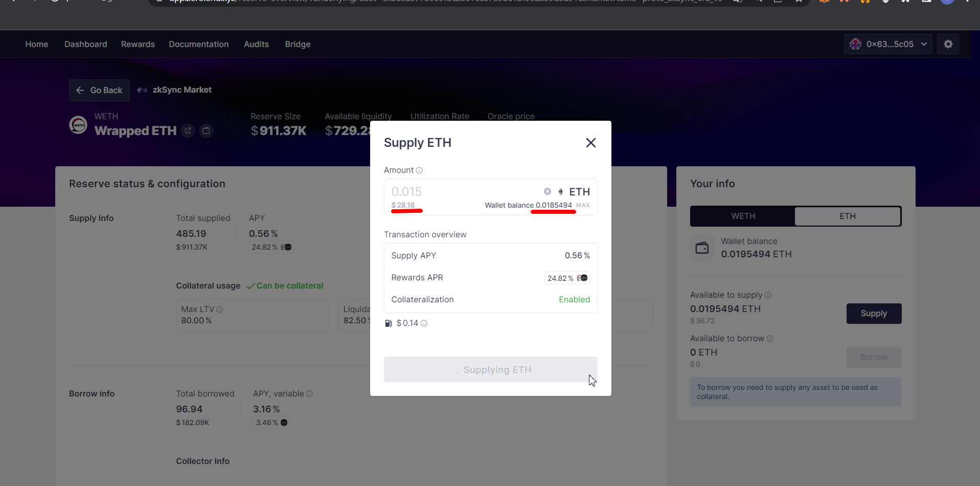
Task: Click the Amount info icon
Action: 419,170
